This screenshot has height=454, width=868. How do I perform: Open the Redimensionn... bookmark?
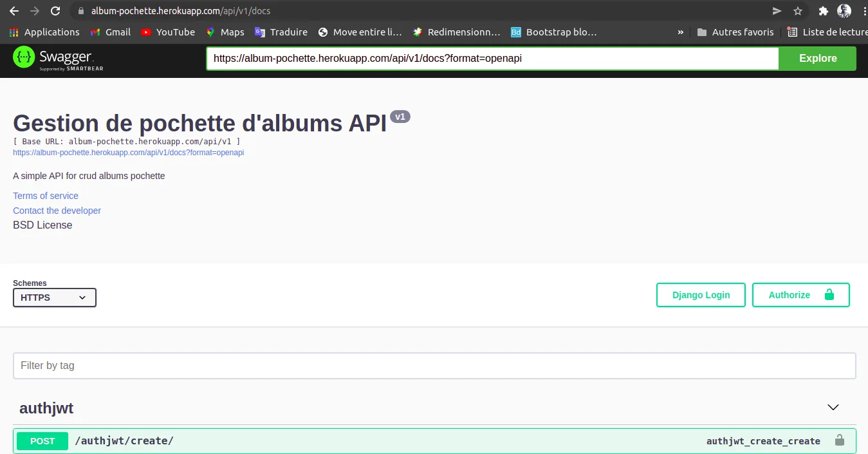[x=456, y=32]
